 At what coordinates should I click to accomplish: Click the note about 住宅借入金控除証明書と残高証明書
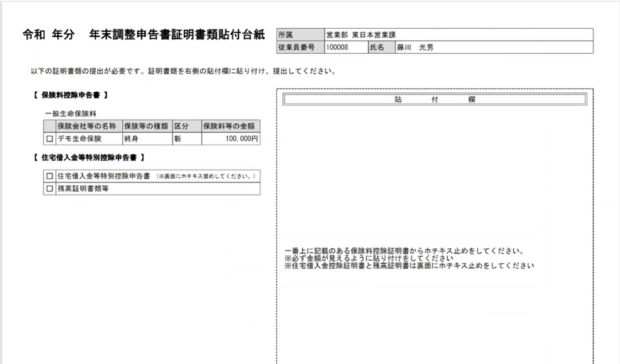point(410,266)
